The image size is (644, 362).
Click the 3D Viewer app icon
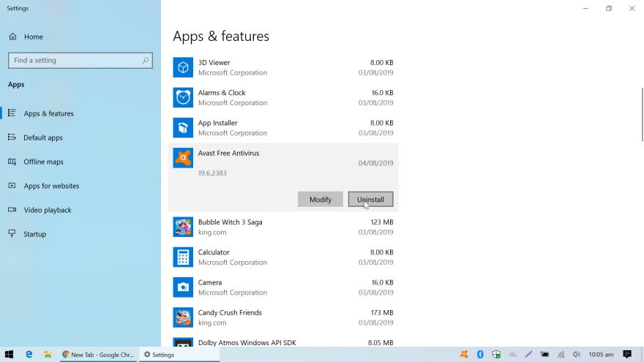coord(183,67)
